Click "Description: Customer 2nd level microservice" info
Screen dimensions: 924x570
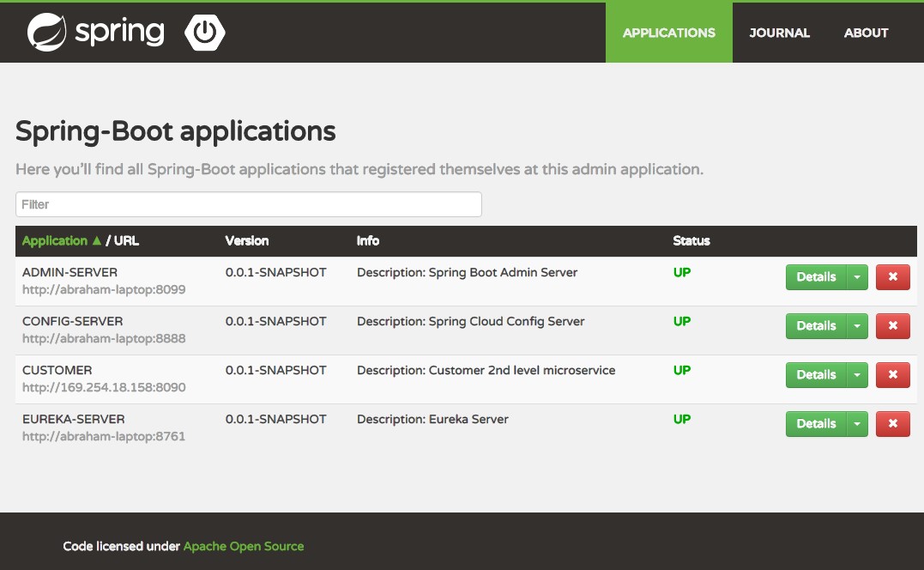tap(486, 370)
